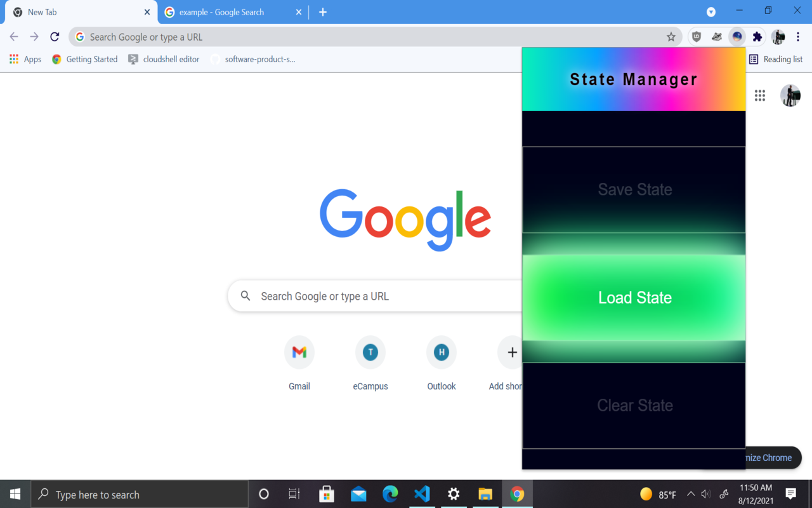Click the Load State button
This screenshot has width=812, height=508.
634,297
